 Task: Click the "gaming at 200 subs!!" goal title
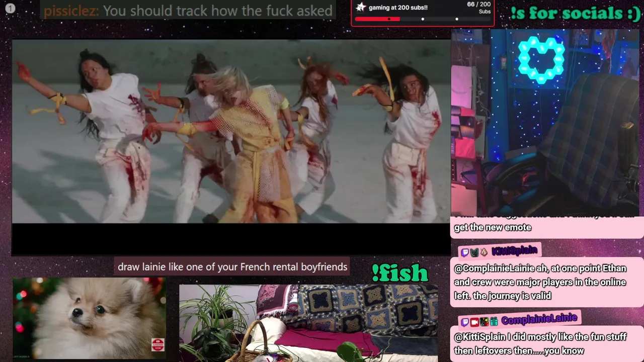point(398,8)
